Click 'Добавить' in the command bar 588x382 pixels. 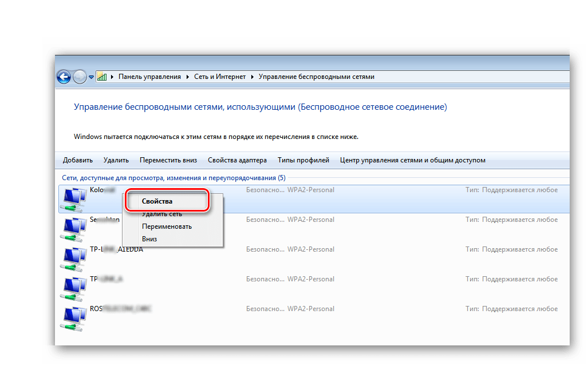tap(78, 160)
